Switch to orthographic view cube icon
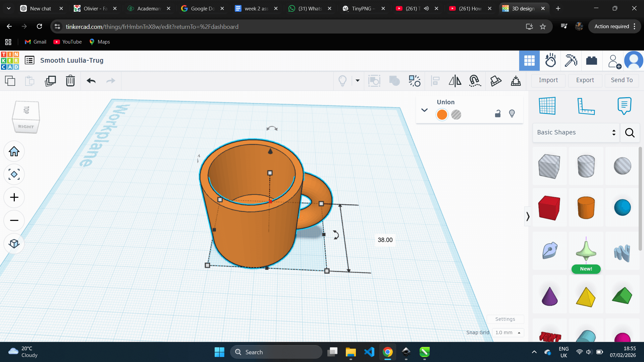This screenshot has height=362, width=644. point(14,244)
